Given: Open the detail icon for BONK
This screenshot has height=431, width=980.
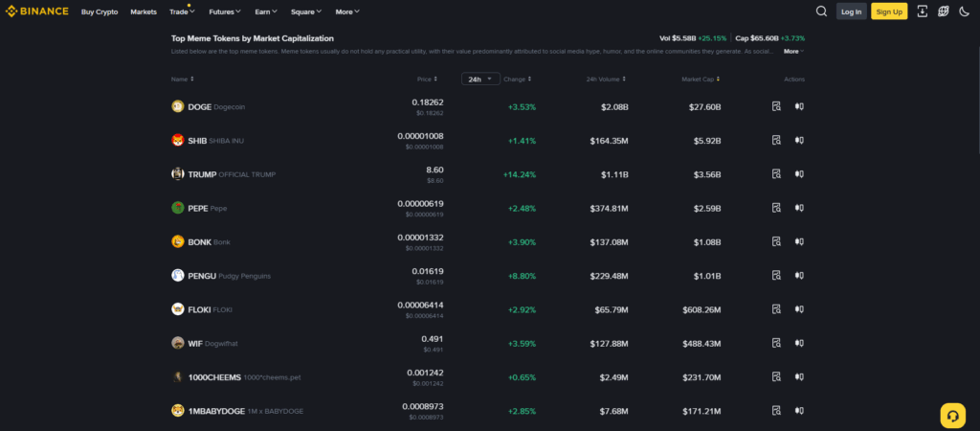Looking at the screenshot, I should (777, 241).
